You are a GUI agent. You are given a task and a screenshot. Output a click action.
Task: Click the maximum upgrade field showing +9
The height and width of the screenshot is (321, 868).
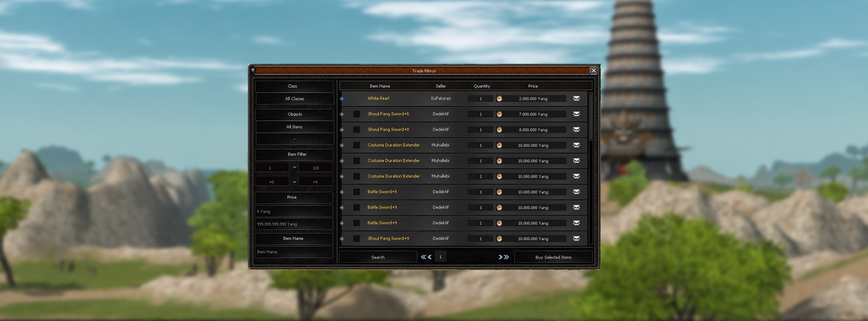coord(316,182)
